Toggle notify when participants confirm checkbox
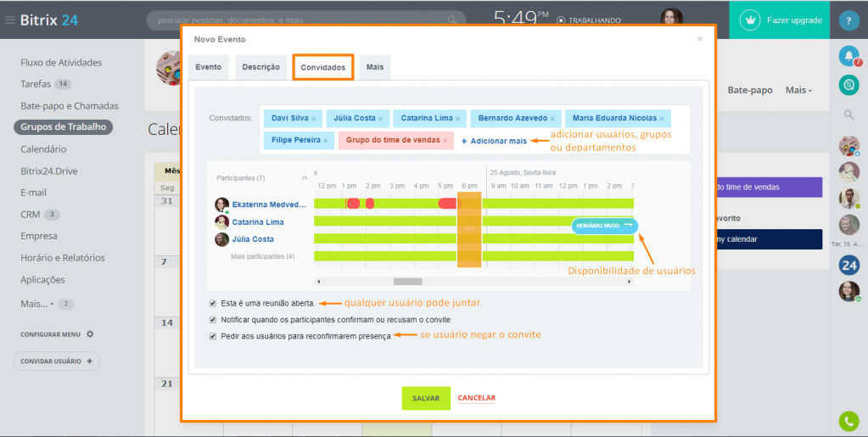This screenshot has width=868, height=437. point(213,320)
